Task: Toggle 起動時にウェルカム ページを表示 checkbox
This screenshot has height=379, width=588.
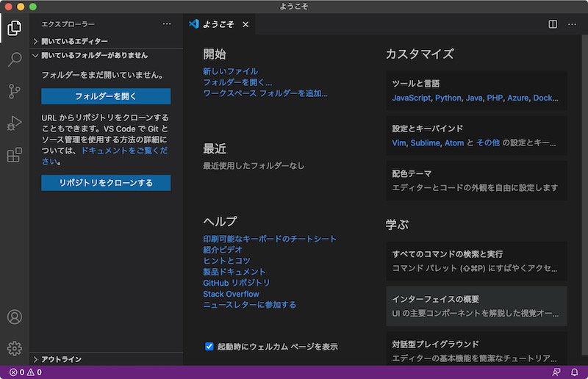Action: pyautogui.click(x=209, y=347)
